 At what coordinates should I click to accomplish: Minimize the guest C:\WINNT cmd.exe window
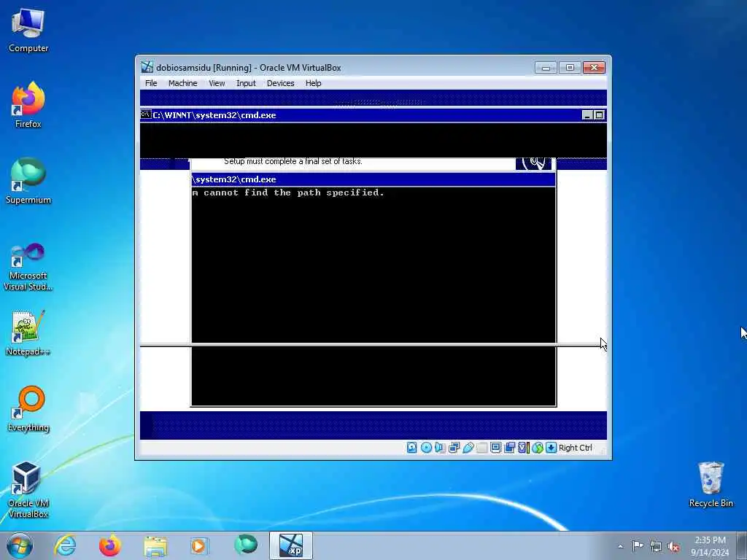coord(587,114)
